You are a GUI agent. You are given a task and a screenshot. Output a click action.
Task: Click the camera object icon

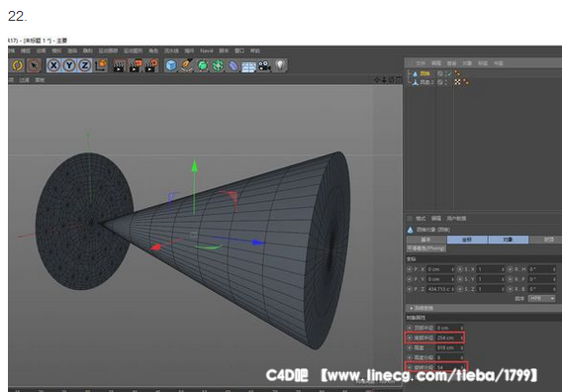[x=264, y=65]
